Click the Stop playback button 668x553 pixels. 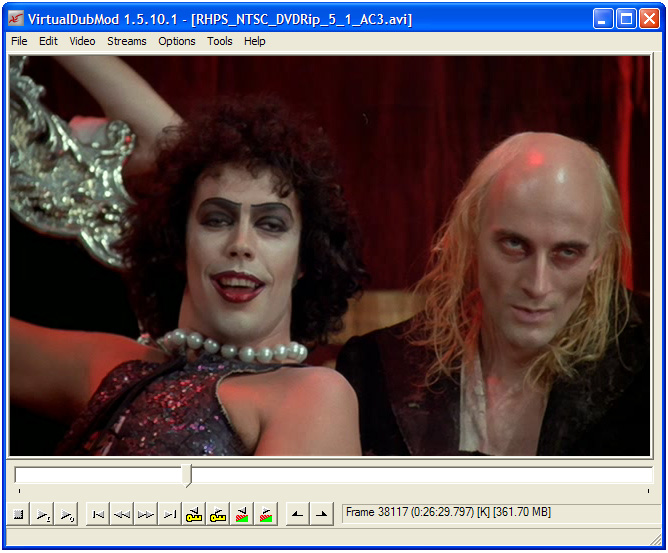(x=18, y=514)
